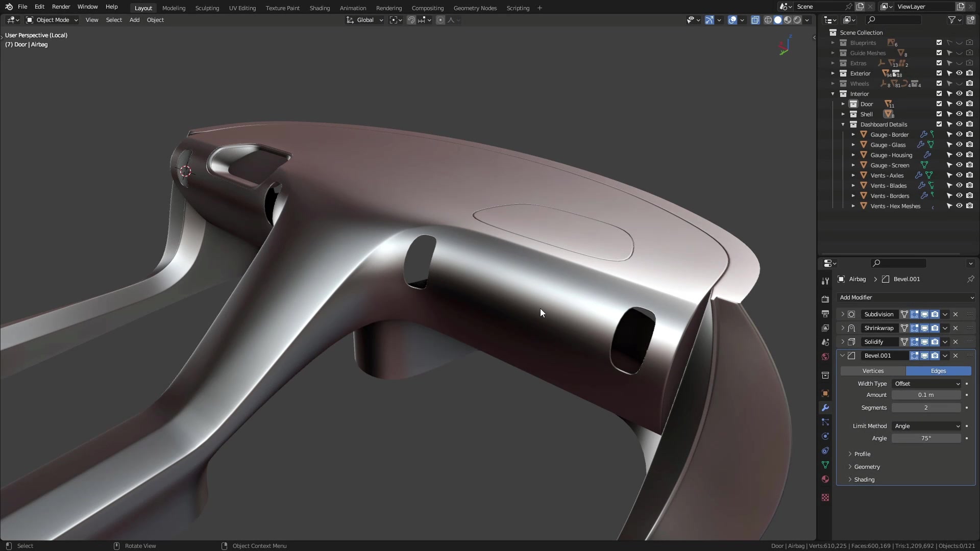This screenshot has width=980, height=551.
Task: Uncheck the Exterior collection checkbox
Action: coord(939,73)
